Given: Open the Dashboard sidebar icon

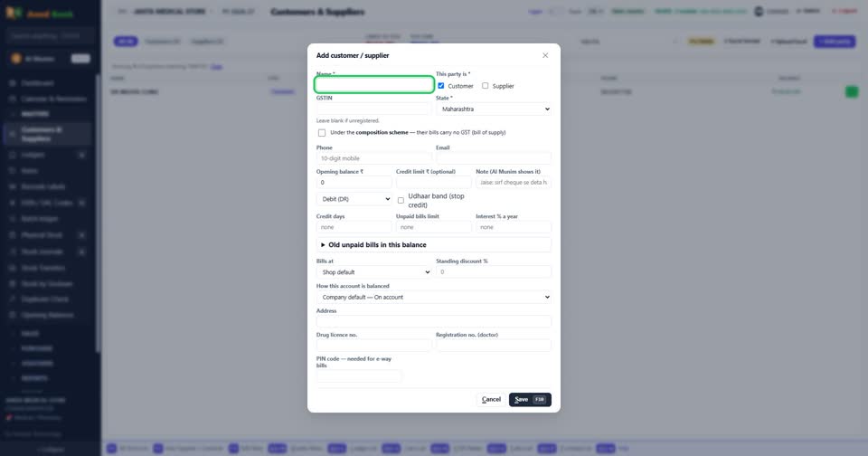Looking at the screenshot, I should [x=13, y=83].
